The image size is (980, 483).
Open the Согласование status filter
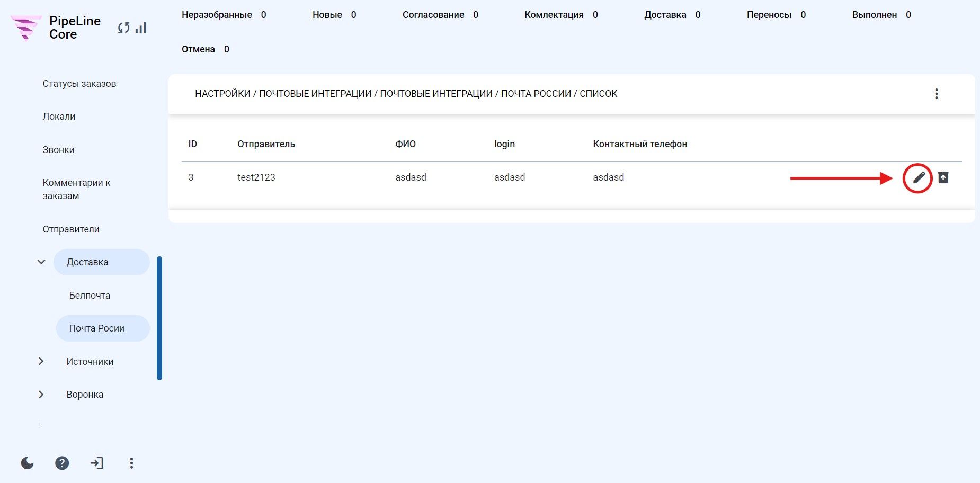440,15
